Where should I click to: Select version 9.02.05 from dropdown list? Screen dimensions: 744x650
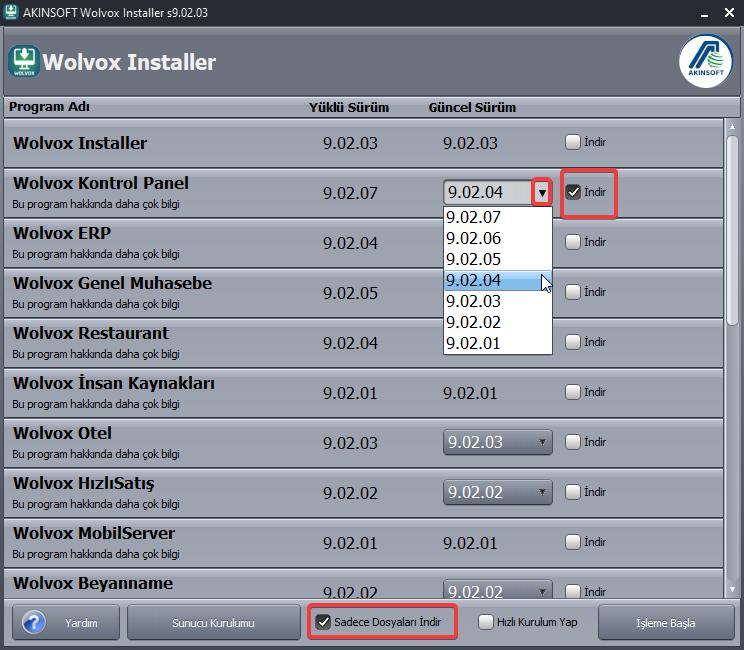click(497, 259)
